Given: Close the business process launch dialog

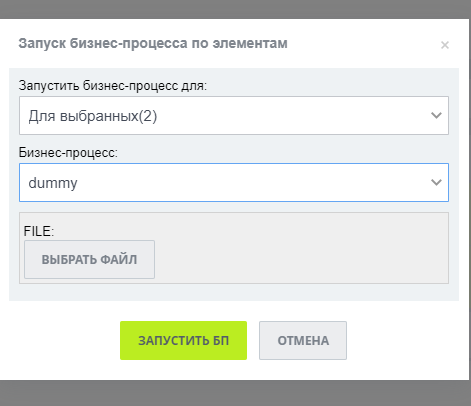Looking at the screenshot, I should pos(445,45).
